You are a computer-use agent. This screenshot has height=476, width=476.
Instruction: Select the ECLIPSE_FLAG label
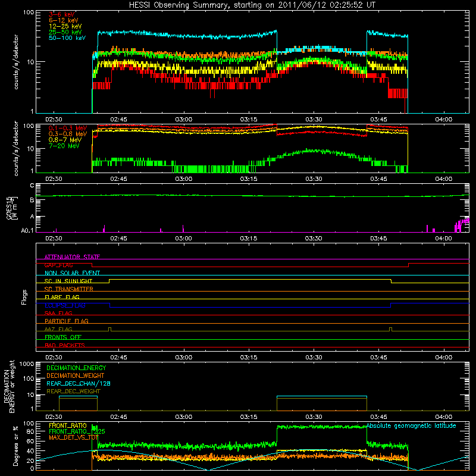pyautogui.click(x=65, y=305)
